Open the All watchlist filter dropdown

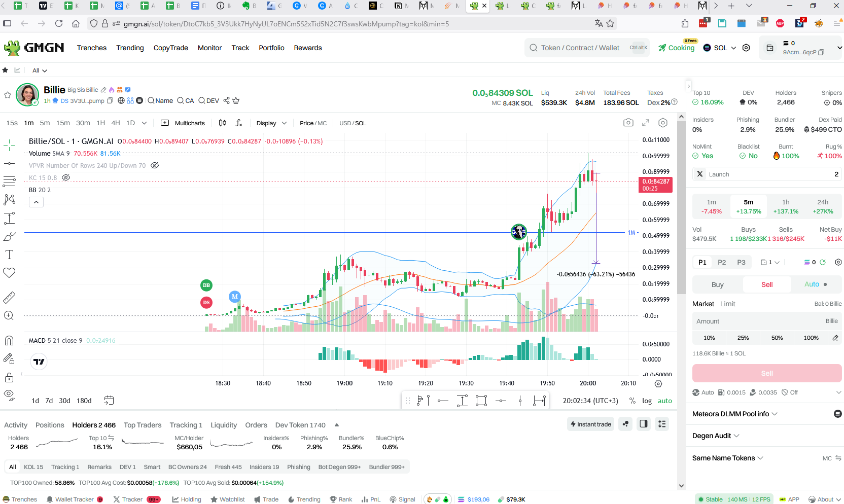[x=40, y=70]
